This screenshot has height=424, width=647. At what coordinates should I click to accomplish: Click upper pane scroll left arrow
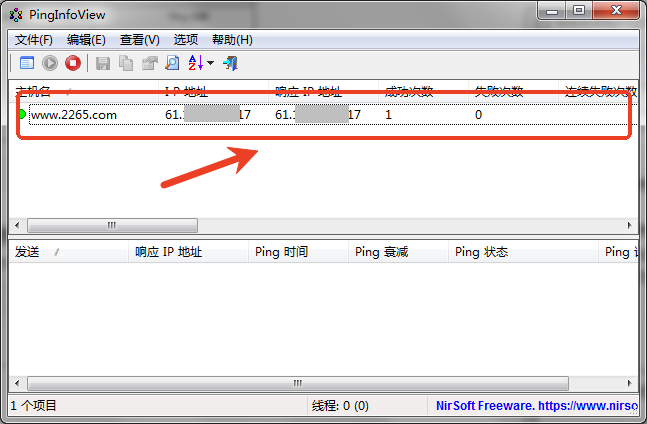coord(17,225)
